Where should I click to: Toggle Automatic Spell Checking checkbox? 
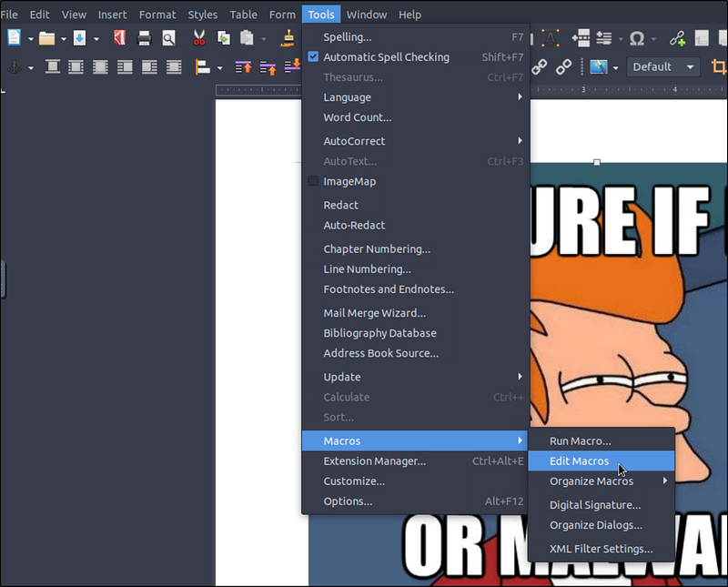[314, 57]
